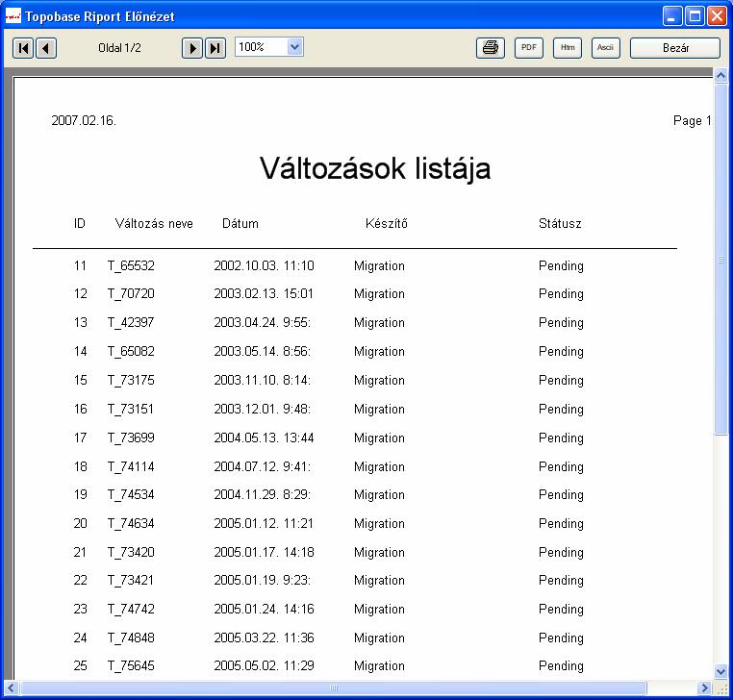Export report as Htm
Image resolution: width=733 pixels, height=700 pixels.
tap(568, 48)
